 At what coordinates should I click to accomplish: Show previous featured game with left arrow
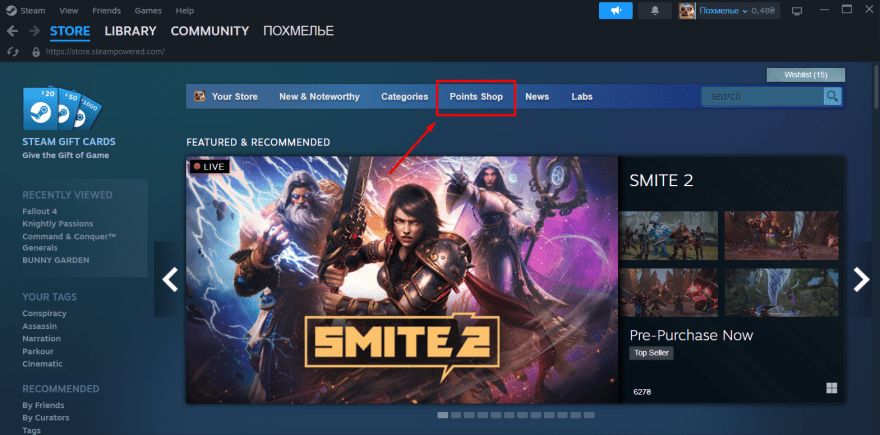tap(169, 280)
